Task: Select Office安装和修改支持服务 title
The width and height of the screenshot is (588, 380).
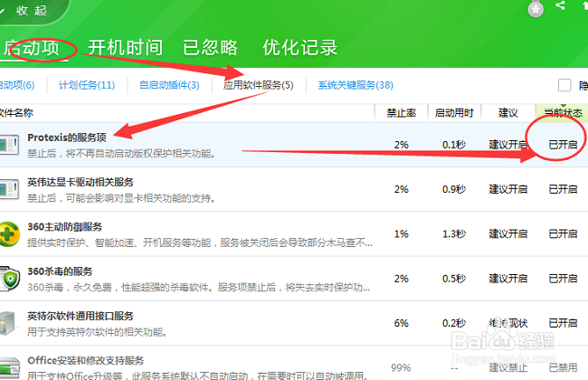Action: pos(86,361)
